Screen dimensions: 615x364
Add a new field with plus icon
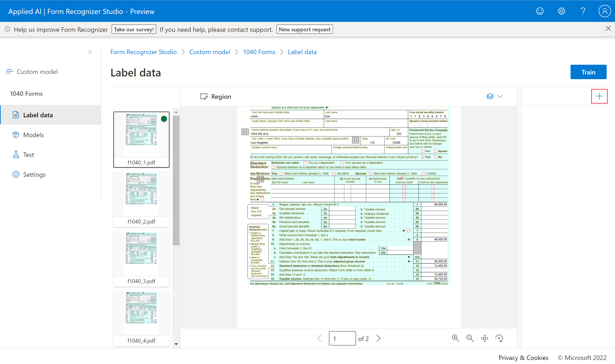click(599, 96)
